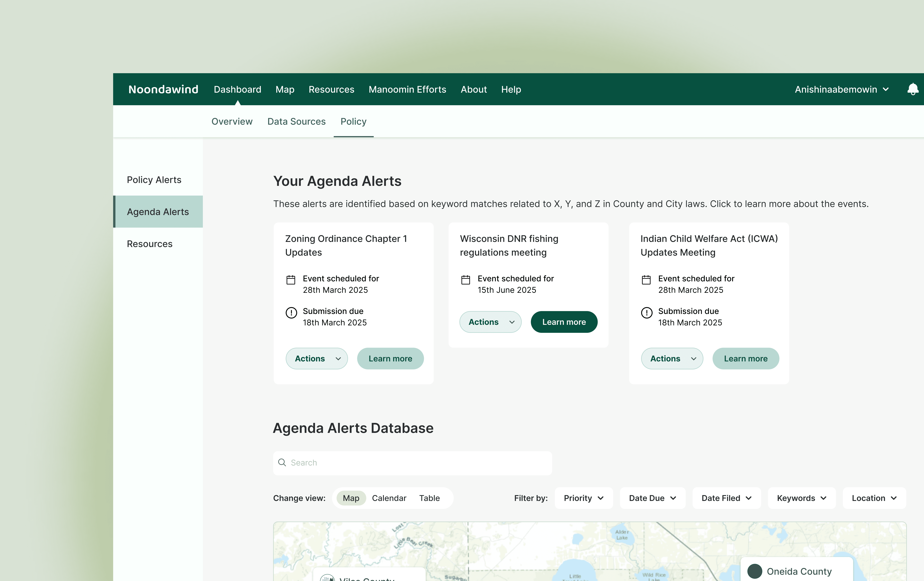Expand the Keywords filter dropdown
The image size is (924, 581).
point(801,498)
